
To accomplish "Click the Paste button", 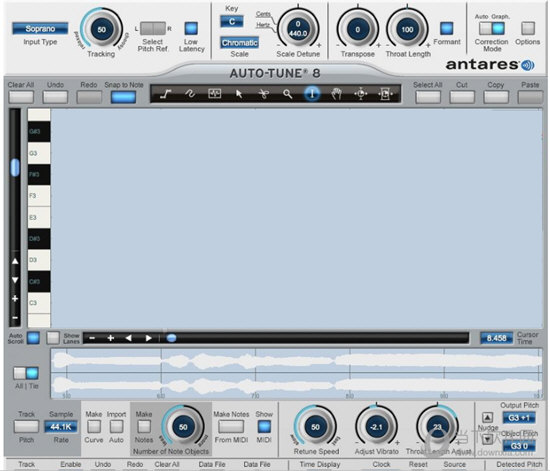I will pos(530,97).
